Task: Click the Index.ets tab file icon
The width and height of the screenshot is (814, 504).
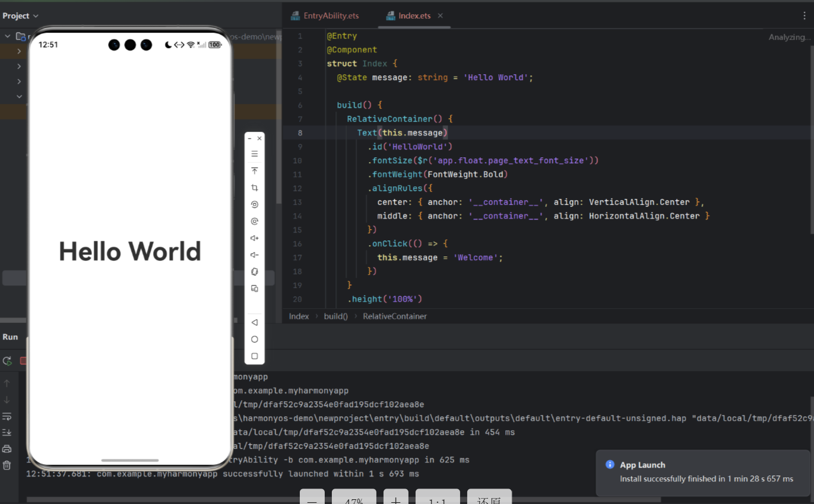Action: click(x=390, y=16)
